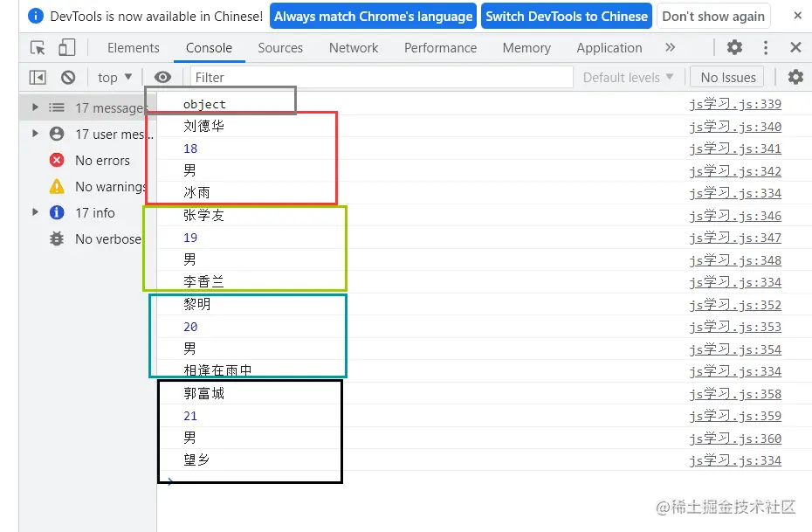Viewport: 812px width, 532px height.
Task: Click Switch DevTools to Chinese button
Action: coord(567,16)
